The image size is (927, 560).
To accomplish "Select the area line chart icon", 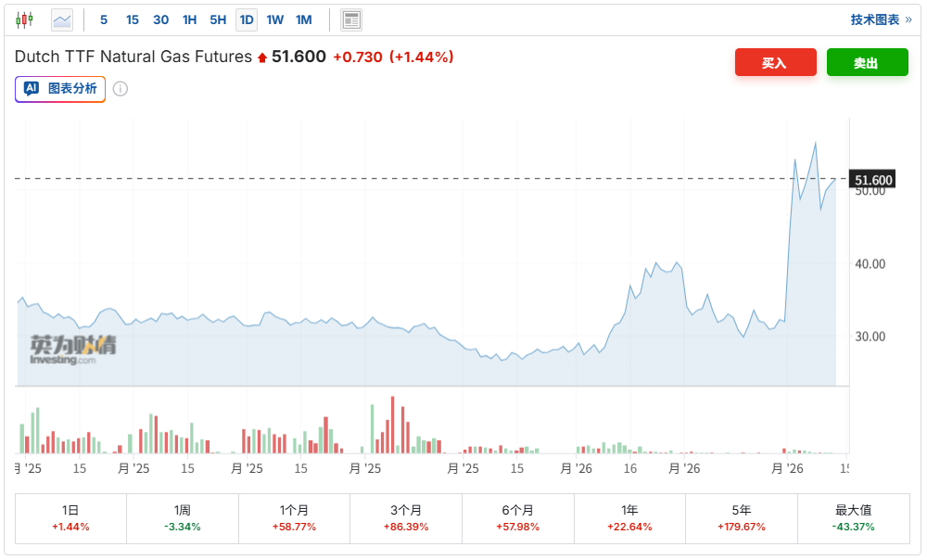I will pyautogui.click(x=62, y=19).
